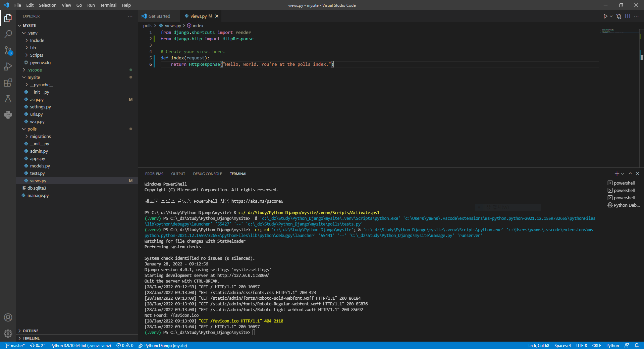The height and width of the screenshot is (349, 644).
Task: Expand the OUTLINE section
Action: tap(77, 331)
